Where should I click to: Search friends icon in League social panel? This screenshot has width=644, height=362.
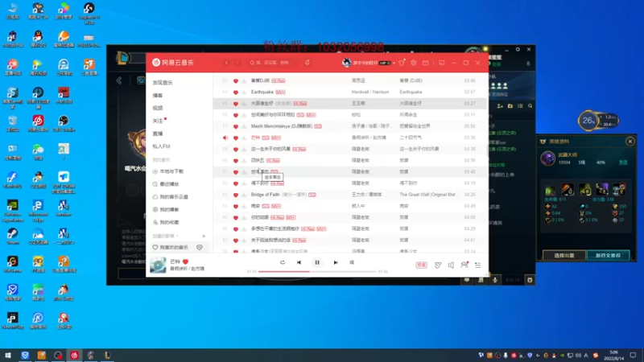[530, 106]
